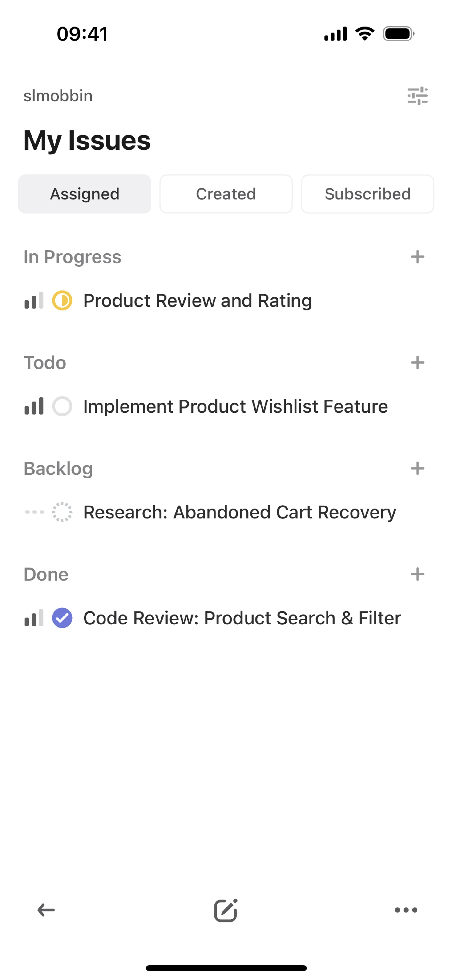452x980 pixels.
Task: Toggle the purple Done checkmark status
Action: [62, 618]
